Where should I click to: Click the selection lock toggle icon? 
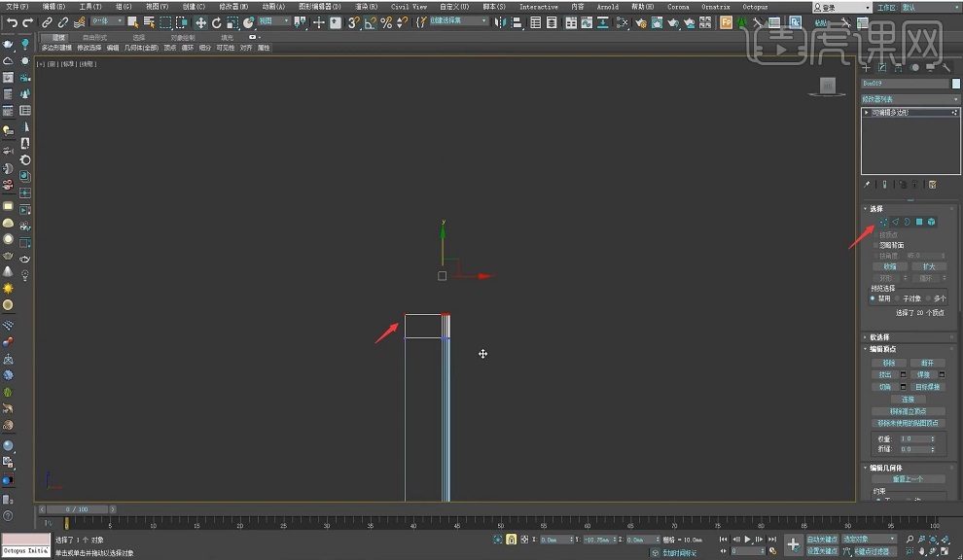[x=511, y=539]
